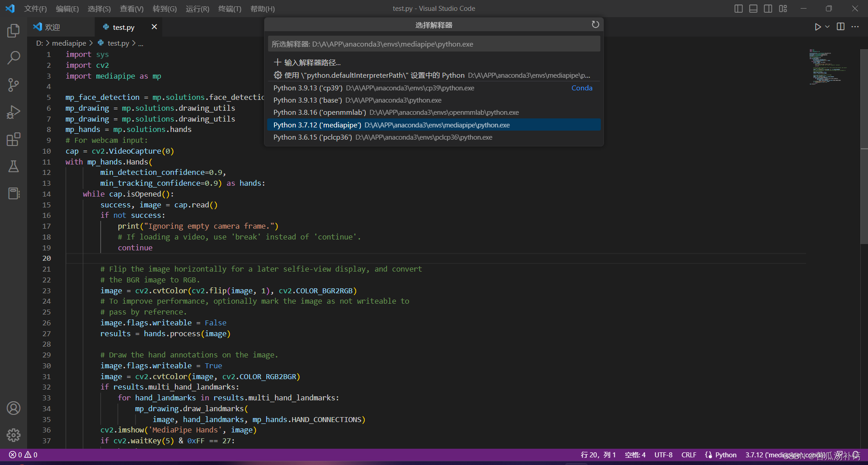Open the 运行(R) menu
868x465 pixels.
197,9
